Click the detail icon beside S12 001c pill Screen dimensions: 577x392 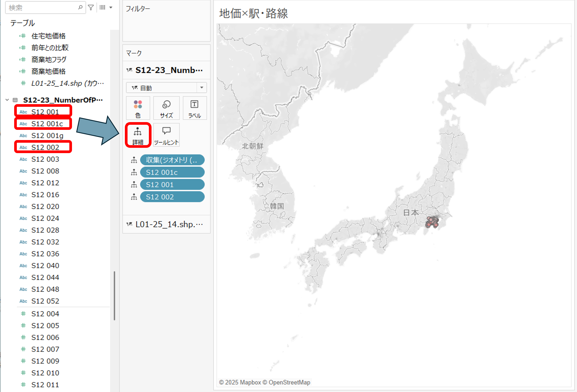(x=134, y=172)
